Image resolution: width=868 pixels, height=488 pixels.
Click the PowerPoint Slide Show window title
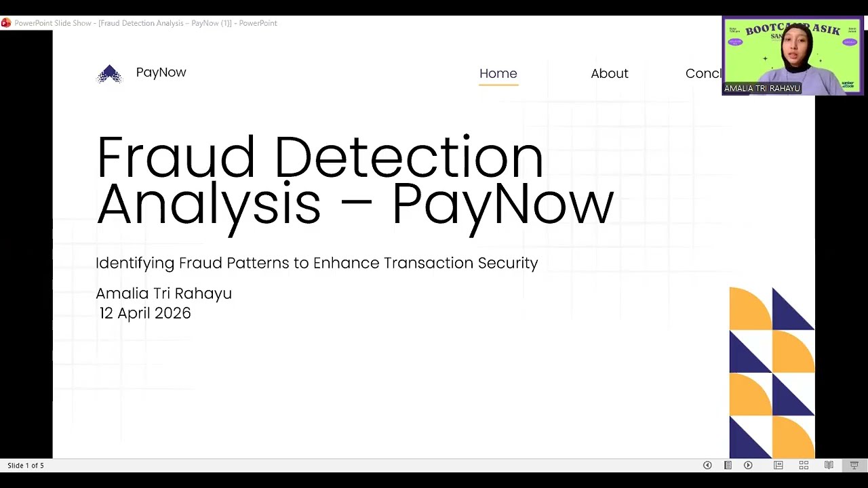click(x=146, y=23)
